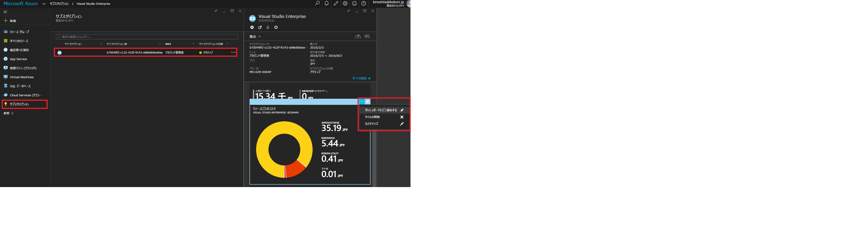Open the dropdown arrow beside Microsoft Azure
This screenshot has height=244, width=868.
click(x=44, y=4)
